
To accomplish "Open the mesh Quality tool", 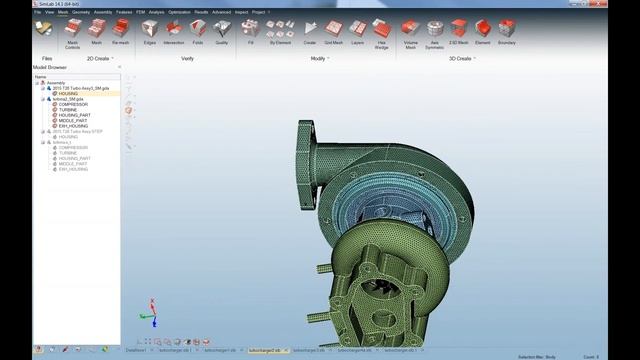I will point(222,32).
